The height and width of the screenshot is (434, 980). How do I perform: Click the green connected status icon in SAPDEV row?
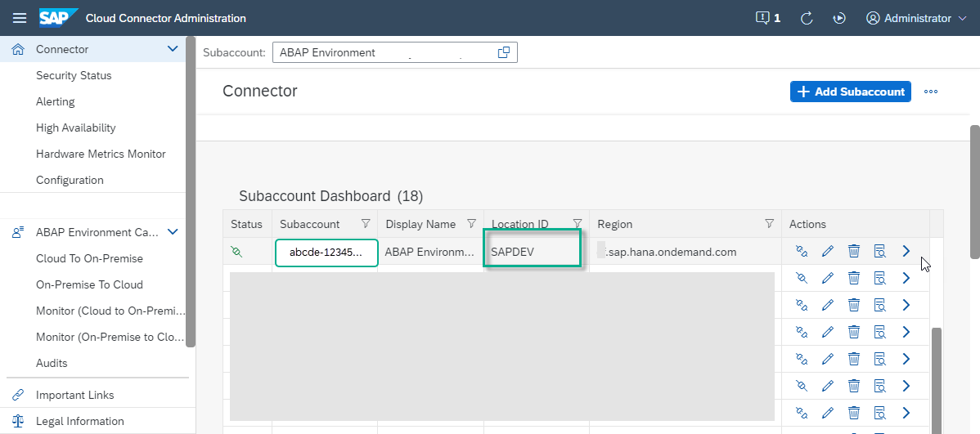(x=236, y=252)
